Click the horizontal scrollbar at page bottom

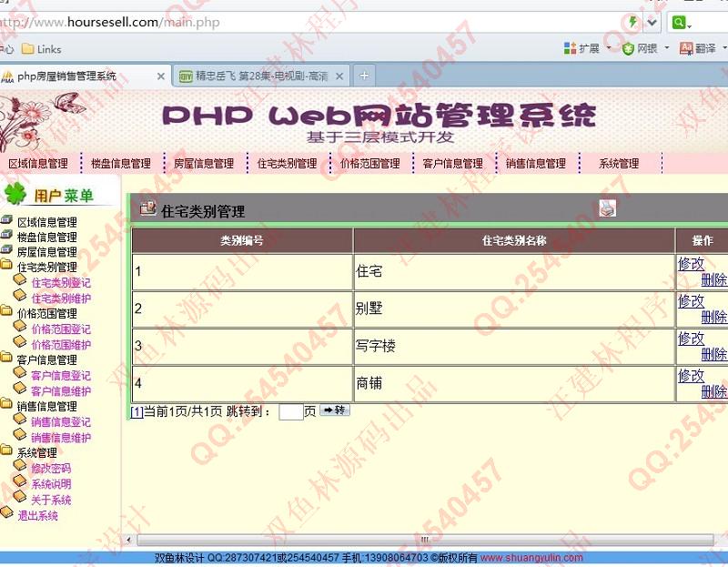[425, 540]
